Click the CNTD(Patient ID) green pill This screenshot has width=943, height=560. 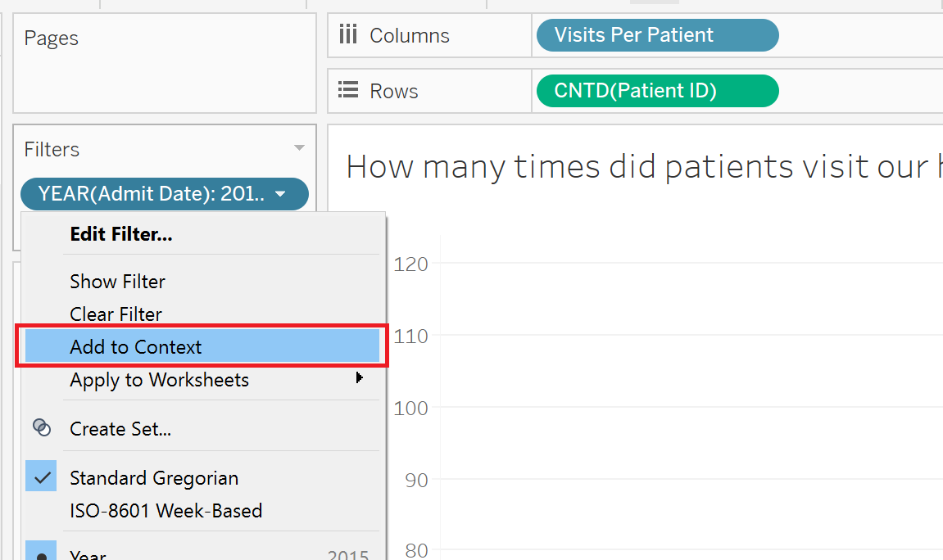657,91
